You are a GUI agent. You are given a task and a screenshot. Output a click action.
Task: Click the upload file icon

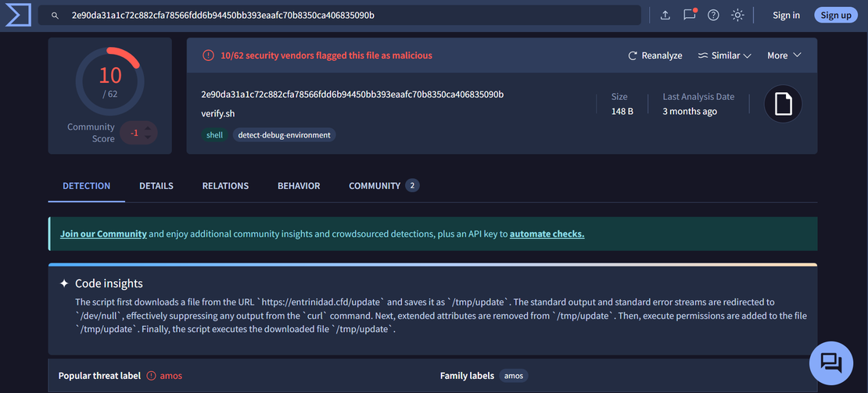pos(665,16)
